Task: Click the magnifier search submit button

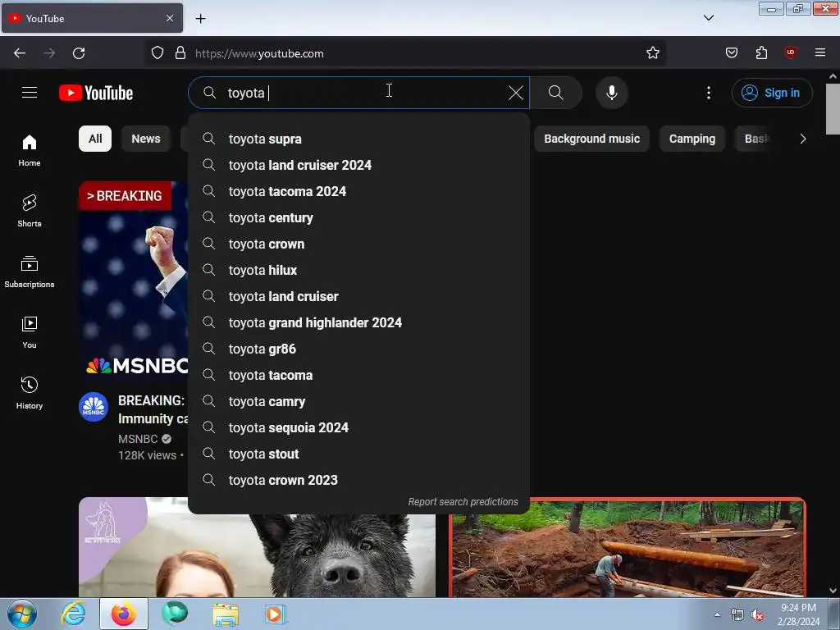Action: pyautogui.click(x=555, y=93)
